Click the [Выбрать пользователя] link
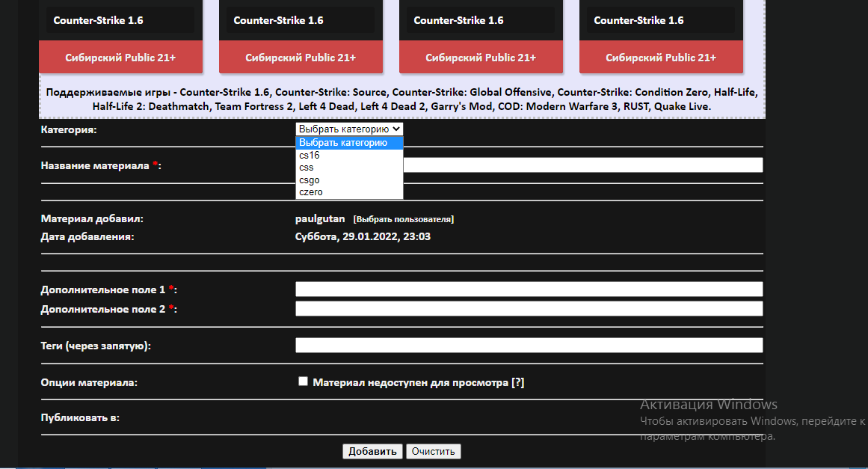This screenshot has height=469, width=868. pos(404,220)
